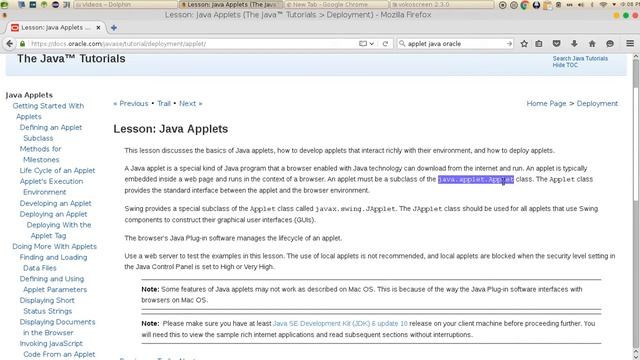Open a new tab with plus icon

114,28
